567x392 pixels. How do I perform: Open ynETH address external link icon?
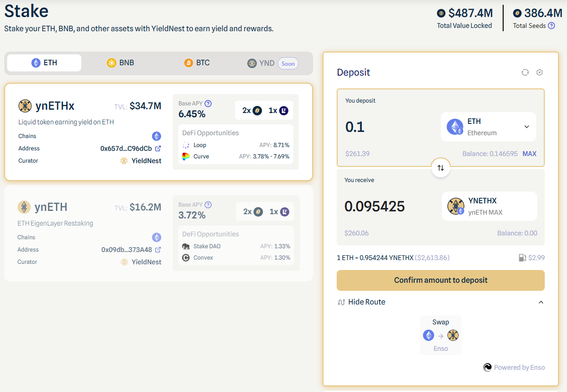click(x=158, y=250)
